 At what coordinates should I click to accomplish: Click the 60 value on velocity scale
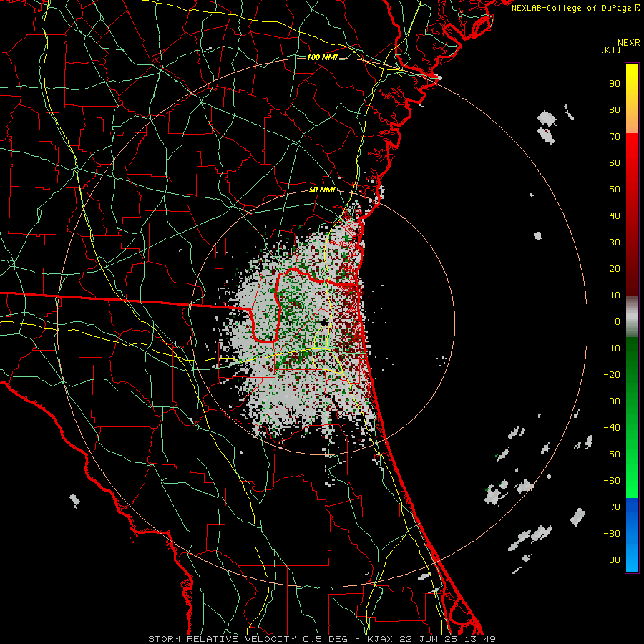pyautogui.click(x=615, y=163)
